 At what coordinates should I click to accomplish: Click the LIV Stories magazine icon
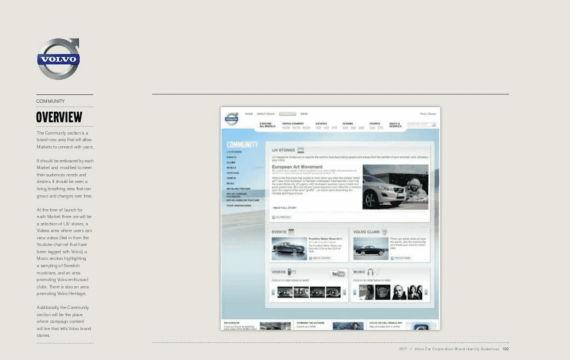(x=300, y=150)
